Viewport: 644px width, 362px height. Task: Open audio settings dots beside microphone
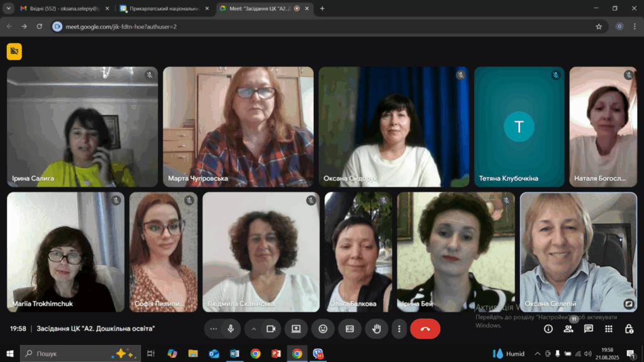(214, 329)
